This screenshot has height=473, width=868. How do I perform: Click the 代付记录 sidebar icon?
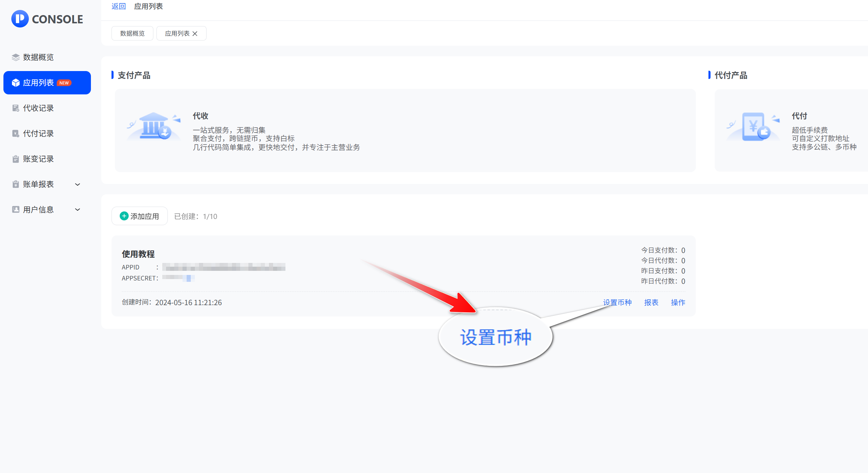coord(15,134)
